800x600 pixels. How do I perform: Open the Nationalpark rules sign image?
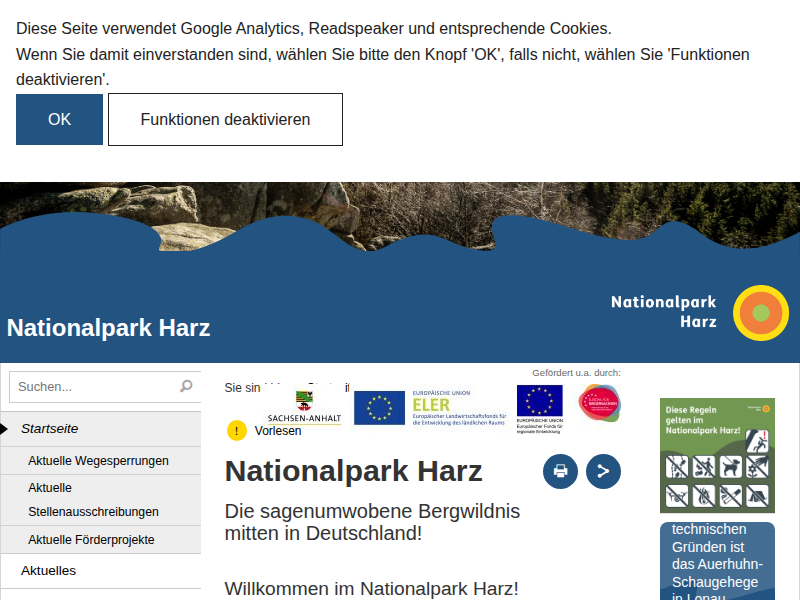[x=717, y=455]
